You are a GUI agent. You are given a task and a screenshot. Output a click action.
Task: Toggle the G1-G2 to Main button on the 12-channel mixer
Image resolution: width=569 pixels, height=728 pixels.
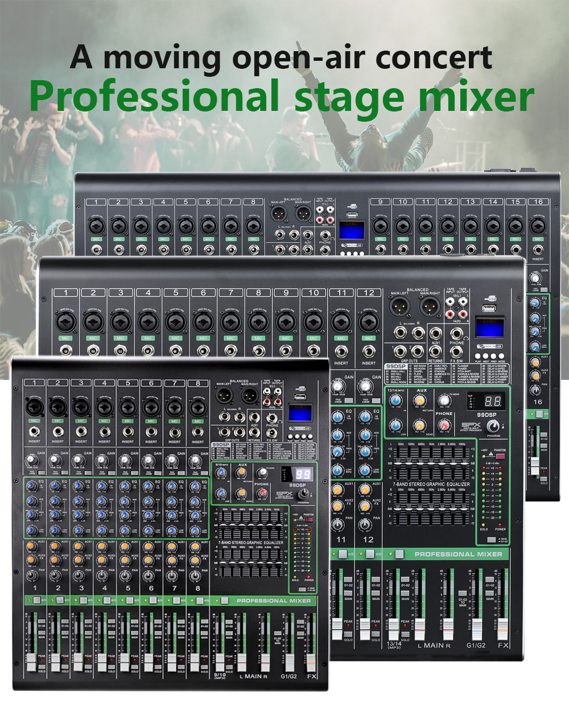click(463, 593)
